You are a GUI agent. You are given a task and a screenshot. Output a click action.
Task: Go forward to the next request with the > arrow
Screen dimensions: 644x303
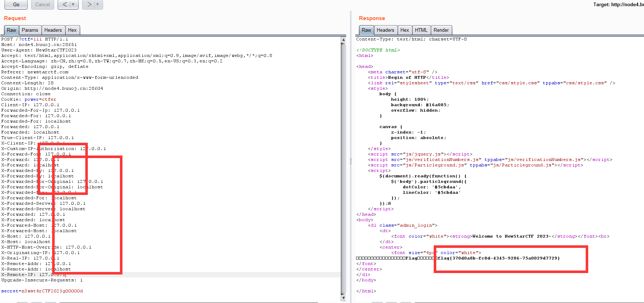coord(89,4)
